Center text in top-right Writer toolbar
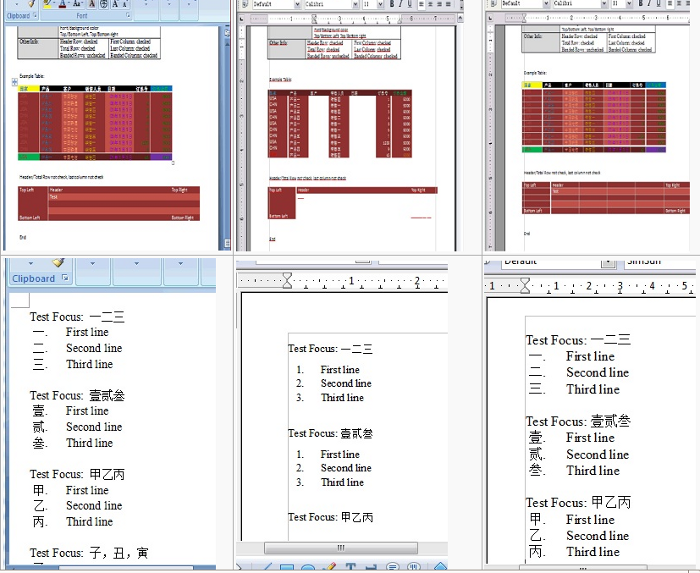Image resolution: width=700 pixels, height=573 pixels. (x=679, y=4)
